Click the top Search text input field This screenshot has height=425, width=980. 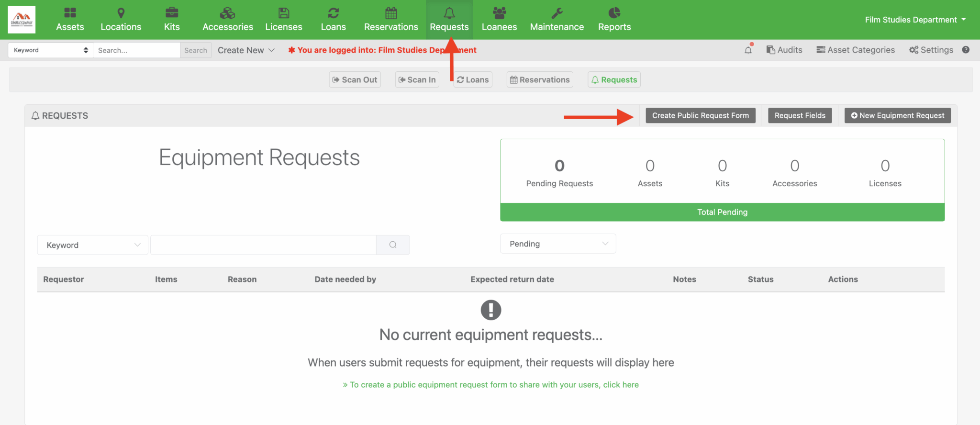(x=137, y=50)
